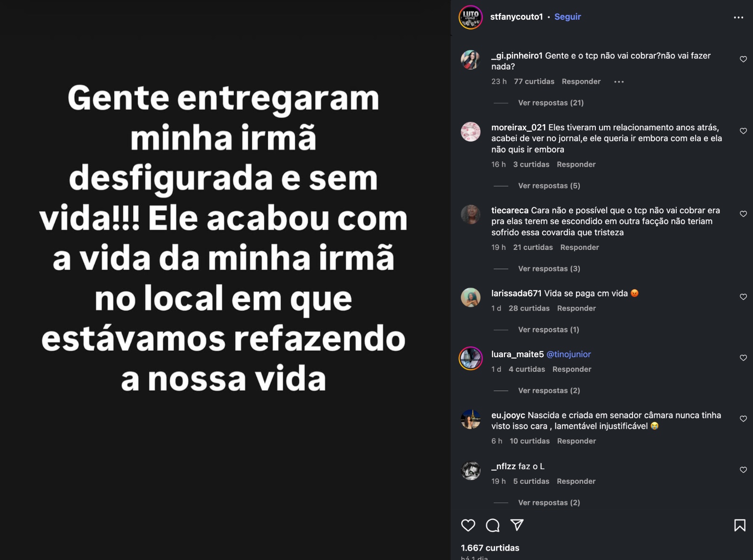Image resolution: width=753 pixels, height=560 pixels.
Task: View larissada671 avatar
Action: click(x=471, y=297)
